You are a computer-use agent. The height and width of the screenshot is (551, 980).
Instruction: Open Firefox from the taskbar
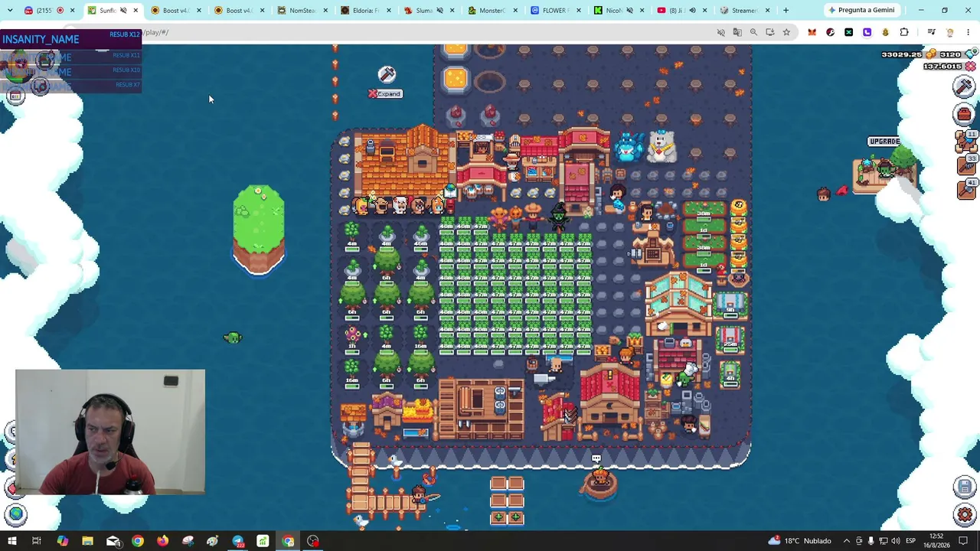(162, 541)
